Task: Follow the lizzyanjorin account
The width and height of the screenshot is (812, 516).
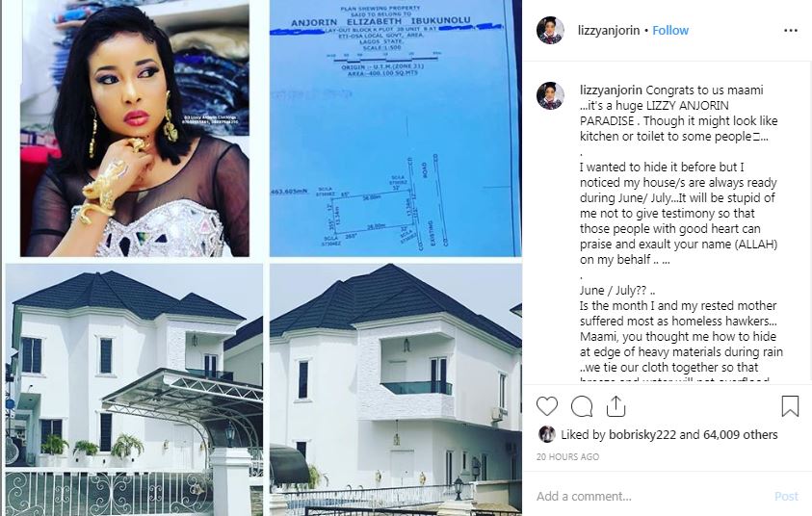Action: click(670, 31)
